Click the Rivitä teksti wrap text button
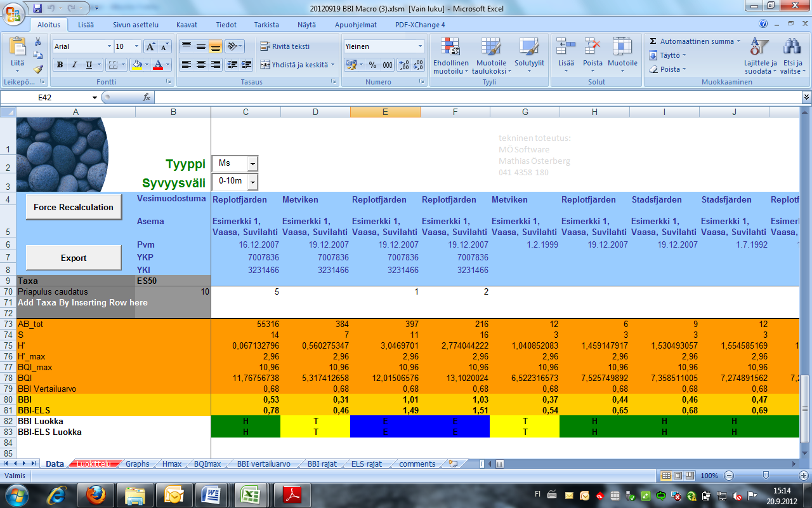The image size is (812, 508). pyautogui.click(x=285, y=46)
